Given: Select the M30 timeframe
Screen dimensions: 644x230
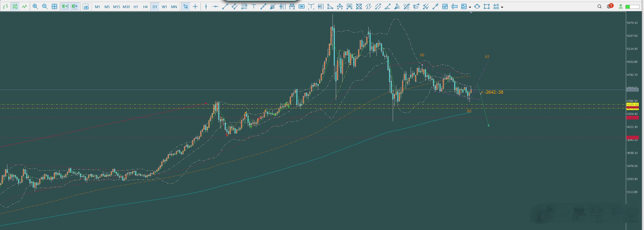Looking at the screenshot, I should coord(126,7).
